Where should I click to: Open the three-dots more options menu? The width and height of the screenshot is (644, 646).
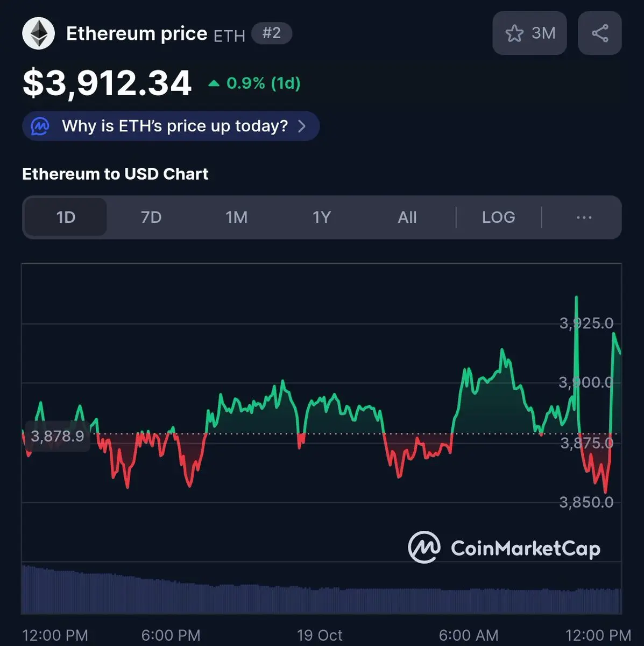point(584,217)
